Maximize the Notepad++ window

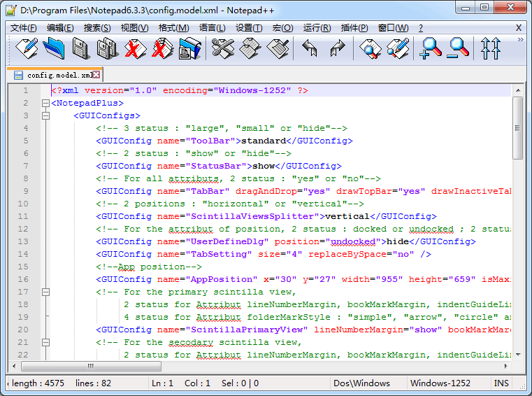click(484, 7)
